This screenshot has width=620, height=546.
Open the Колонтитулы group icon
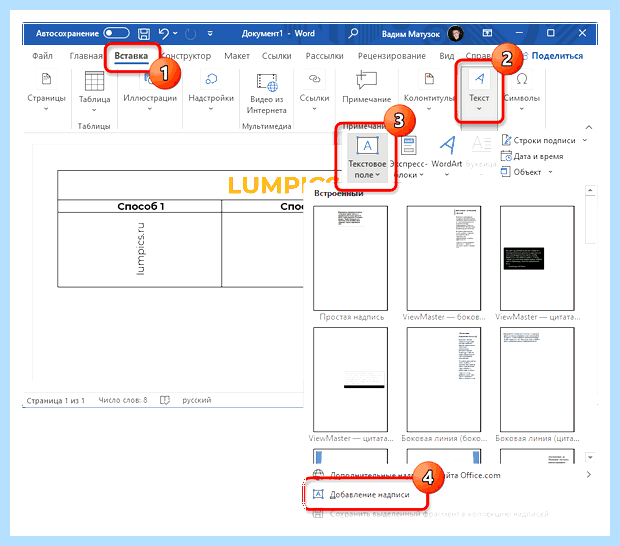(x=429, y=79)
